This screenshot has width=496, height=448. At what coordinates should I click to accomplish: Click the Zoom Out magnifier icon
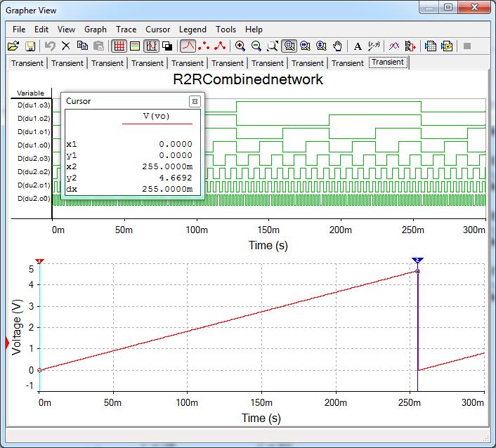coord(256,46)
